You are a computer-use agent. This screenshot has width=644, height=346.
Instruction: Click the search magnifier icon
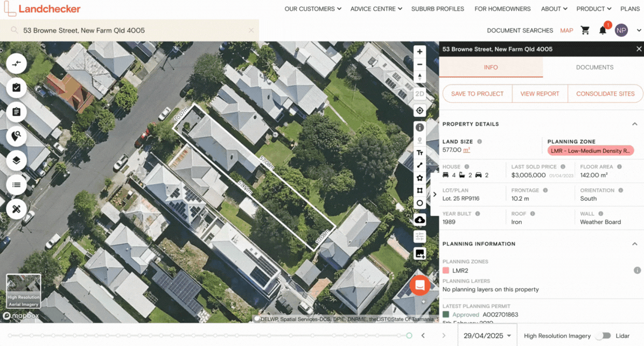click(x=14, y=30)
